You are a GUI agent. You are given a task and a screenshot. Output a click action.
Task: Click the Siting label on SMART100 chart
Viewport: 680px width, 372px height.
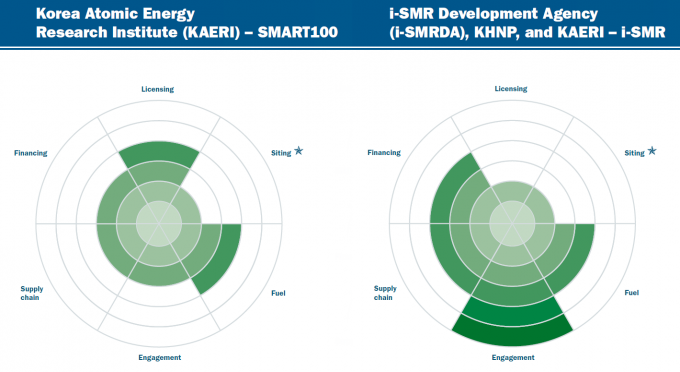tap(281, 153)
